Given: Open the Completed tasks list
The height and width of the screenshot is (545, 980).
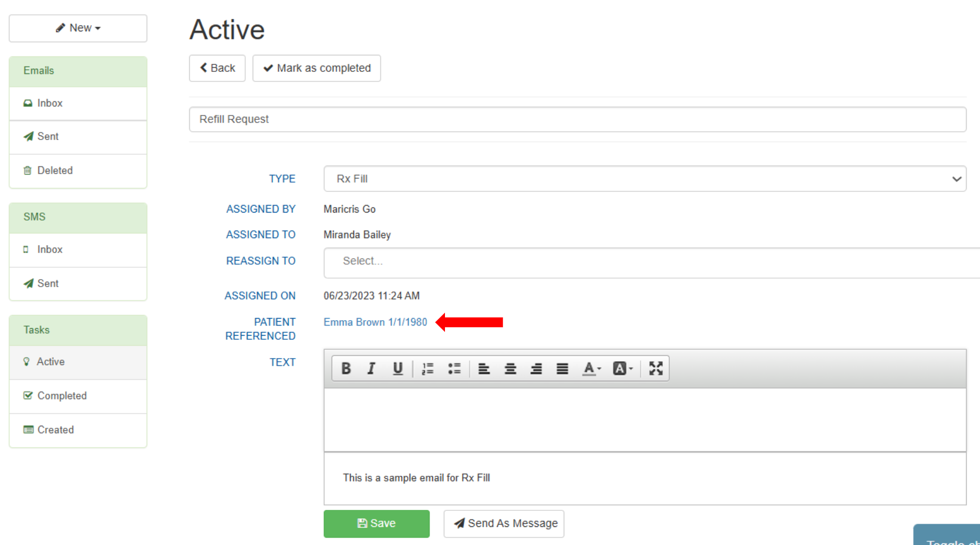Looking at the screenshot, I should pyautogui.click(x=62, y=396).
